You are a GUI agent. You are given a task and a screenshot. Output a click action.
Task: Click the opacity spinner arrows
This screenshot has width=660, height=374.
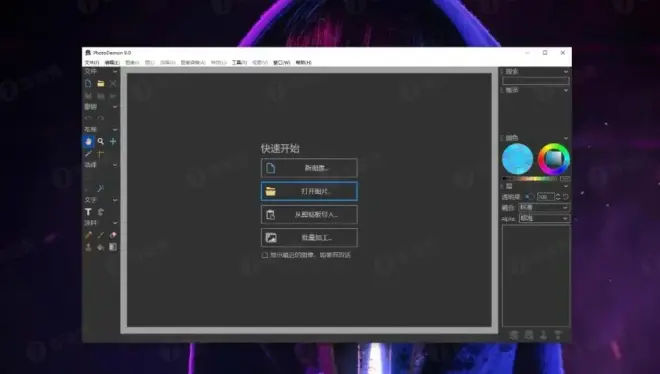pyautogui.click(x=558, y=196)
